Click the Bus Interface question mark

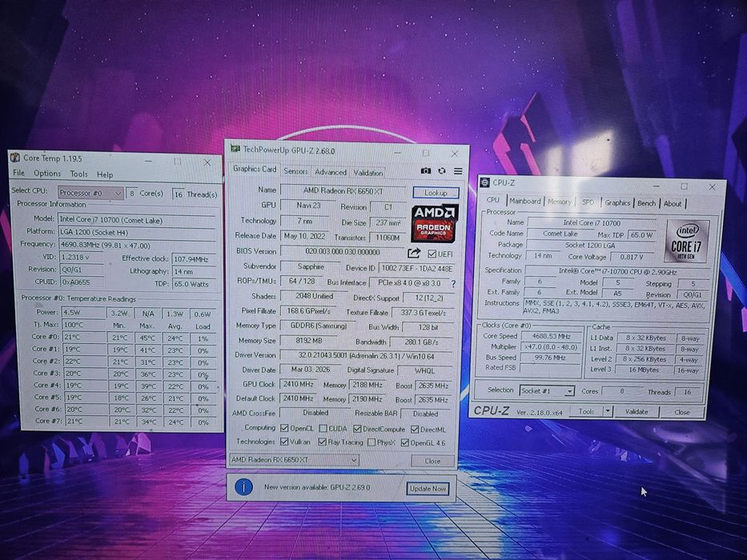coord(453,283)
